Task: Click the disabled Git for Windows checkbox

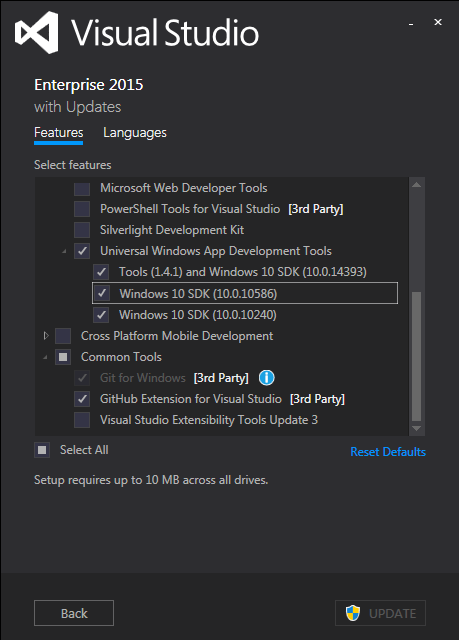Action: (82, 378)
